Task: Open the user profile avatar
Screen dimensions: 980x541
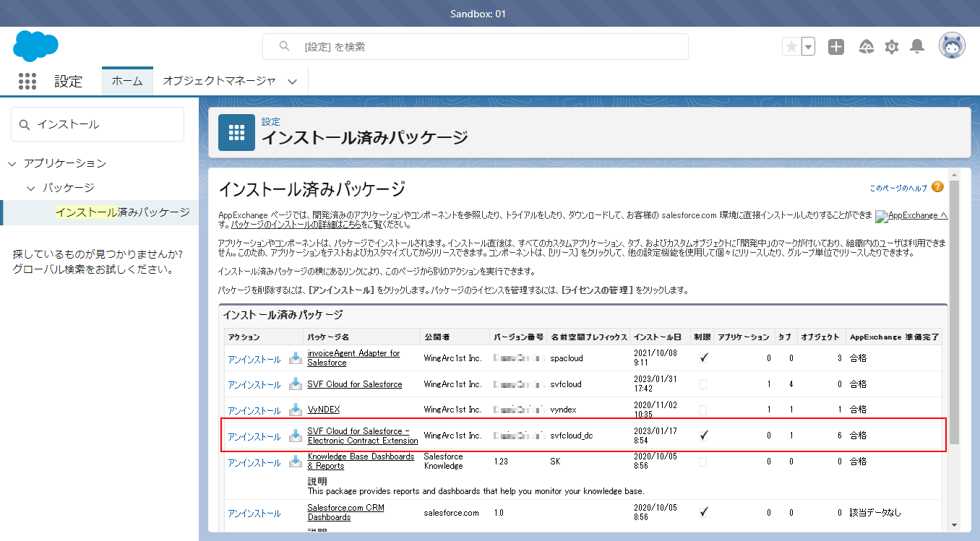Action: point(952,46)
